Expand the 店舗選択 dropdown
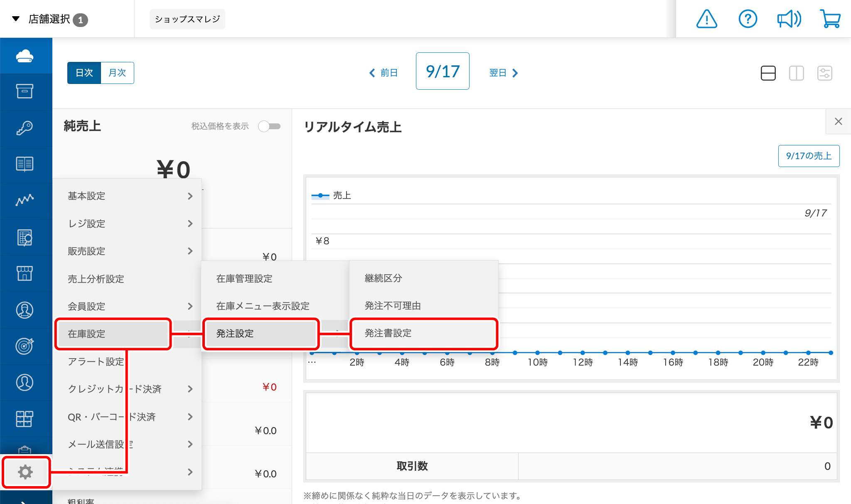Screen dimensions: 851x504 pos(50,19)
